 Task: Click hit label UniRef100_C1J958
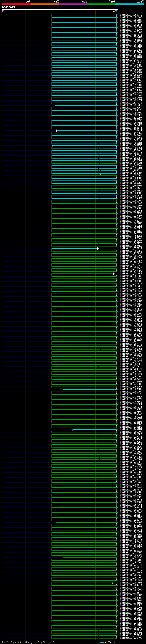131,80
